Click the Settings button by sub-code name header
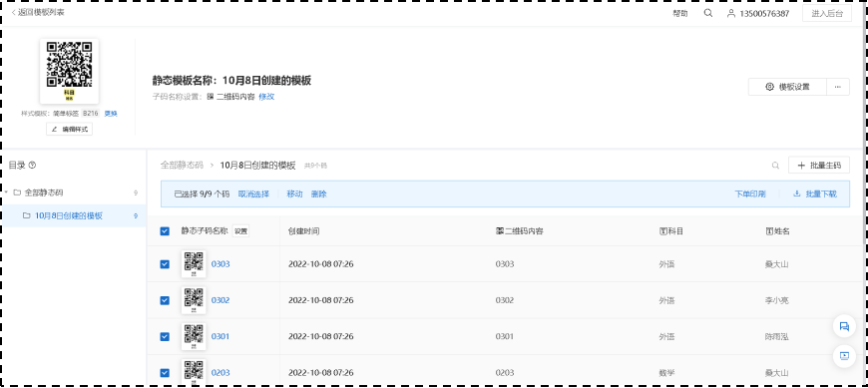 point(240,231)
